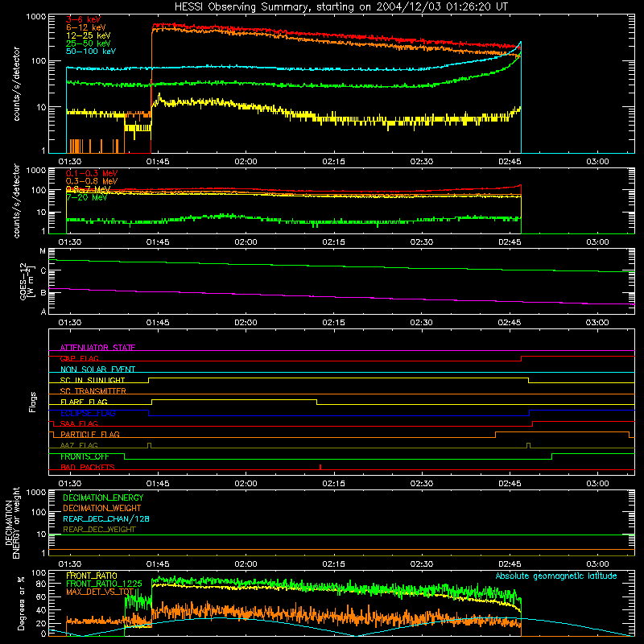Image resolution: width=644 pixels, height=644 pixels.
Task: Click the FRONT_RATIO legend label
Action: click(x=92, y=576)
